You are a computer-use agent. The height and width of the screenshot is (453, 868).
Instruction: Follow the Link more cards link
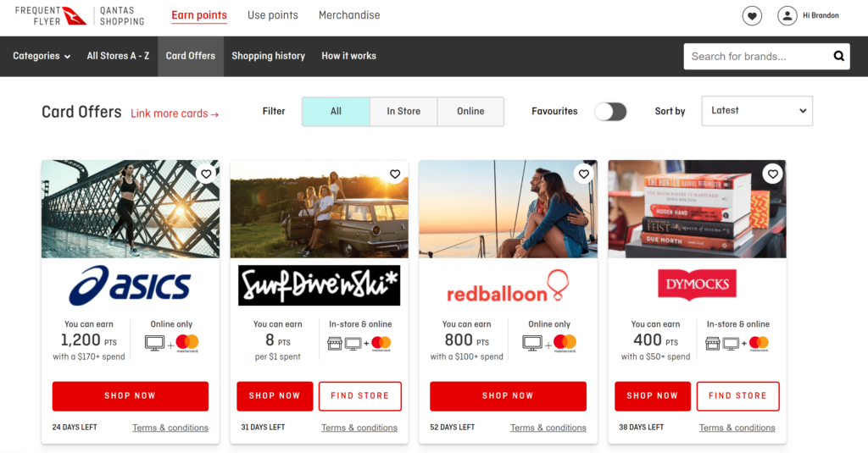(x=175, y=113)
